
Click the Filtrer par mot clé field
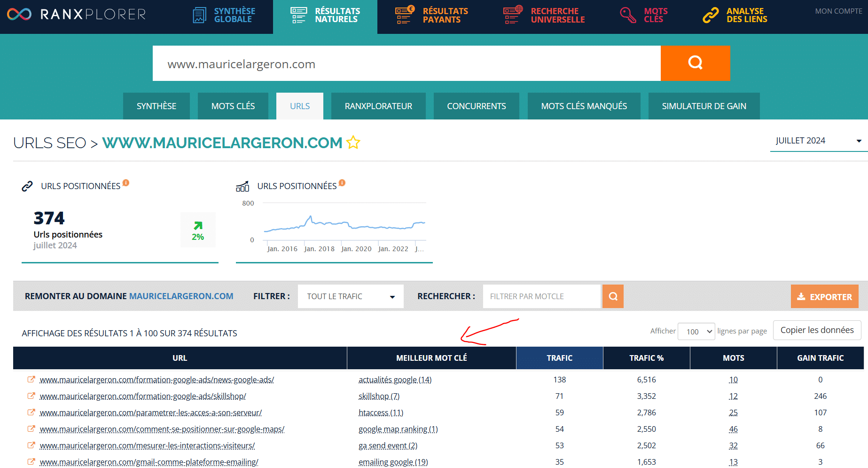pos(541,296)
